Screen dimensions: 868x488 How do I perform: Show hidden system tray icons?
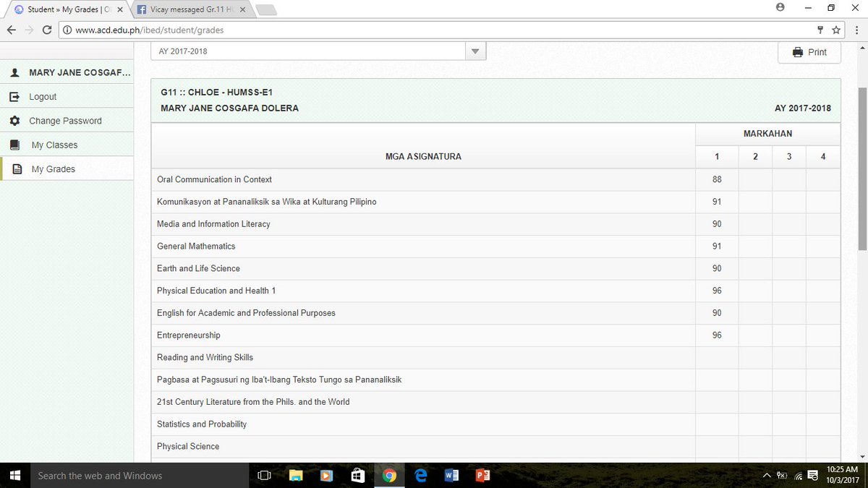(767, 475)
